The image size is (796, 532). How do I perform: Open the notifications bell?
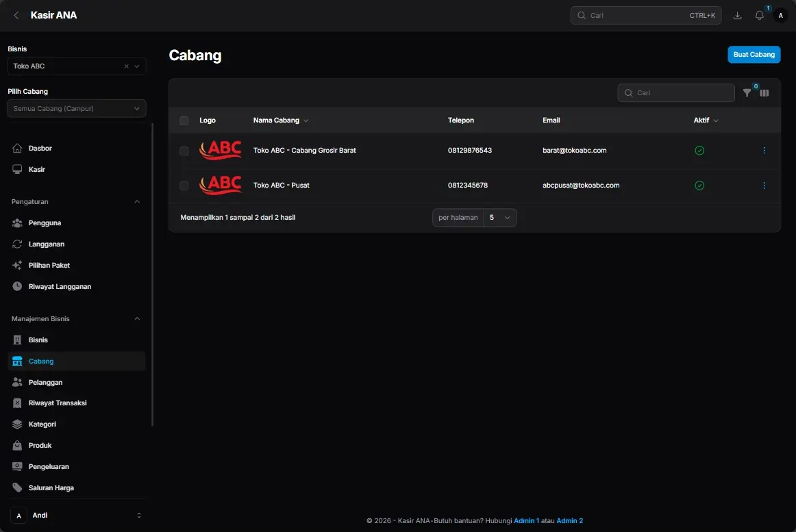click(x=760, y=15)
